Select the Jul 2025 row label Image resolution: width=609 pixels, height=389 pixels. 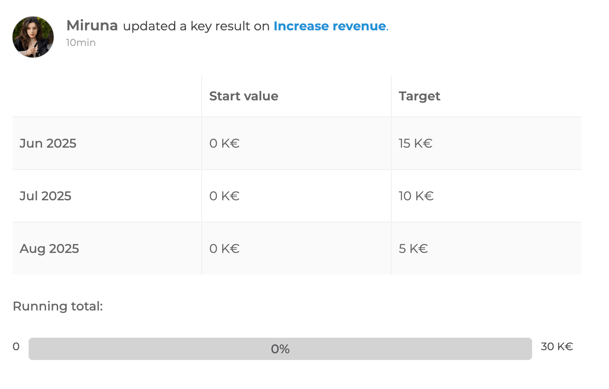[45, 196]
